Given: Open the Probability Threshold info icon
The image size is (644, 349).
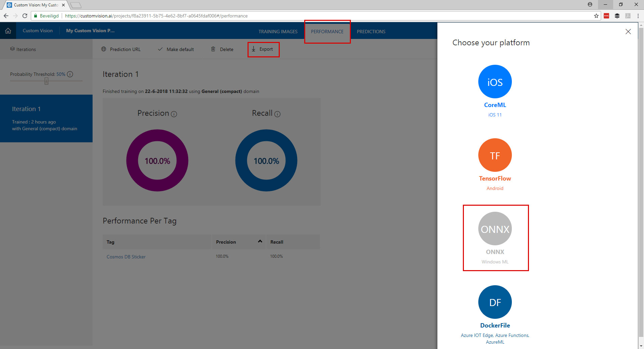Looking at the screenshot, I should pyautogui.click(x=70, y=74).
